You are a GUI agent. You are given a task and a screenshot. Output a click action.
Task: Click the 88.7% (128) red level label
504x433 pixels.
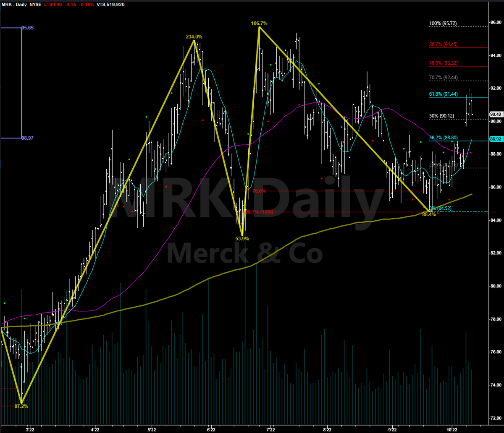coord(260,212)
